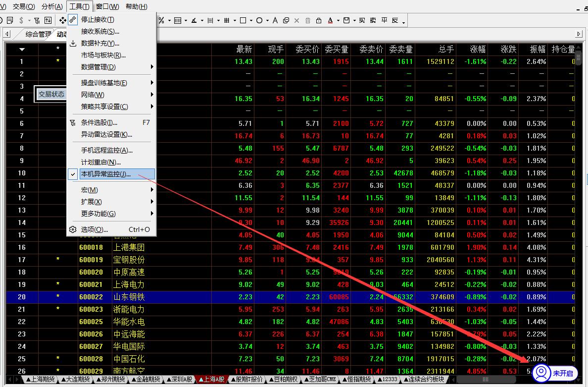Open the Help (帮助) menu
This screenshot has width=588, height=387.
click(x=137, y=6)
